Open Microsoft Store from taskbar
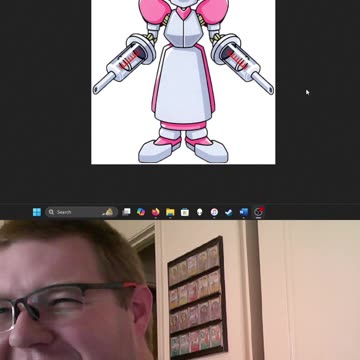The height and width of the screenshot is (360, 360). click(x=185, y=212)
